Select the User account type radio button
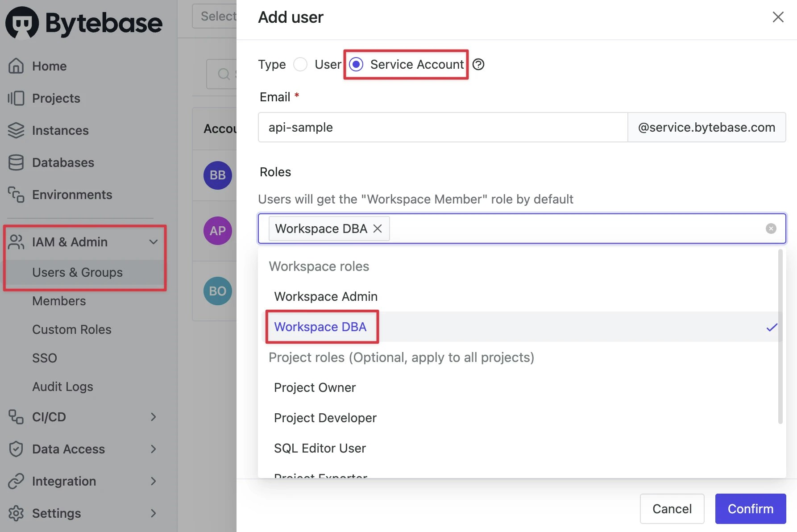 (x=300, y=64)
